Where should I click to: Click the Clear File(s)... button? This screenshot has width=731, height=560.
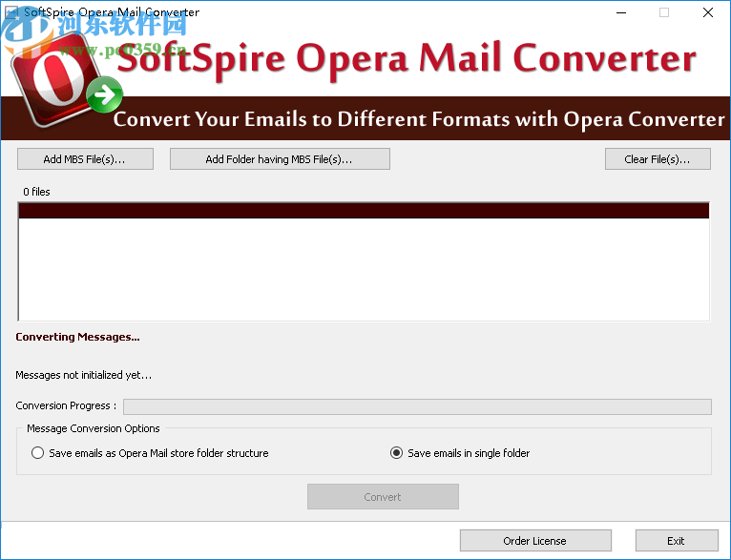pyautogui.click(x=658, y=159)
